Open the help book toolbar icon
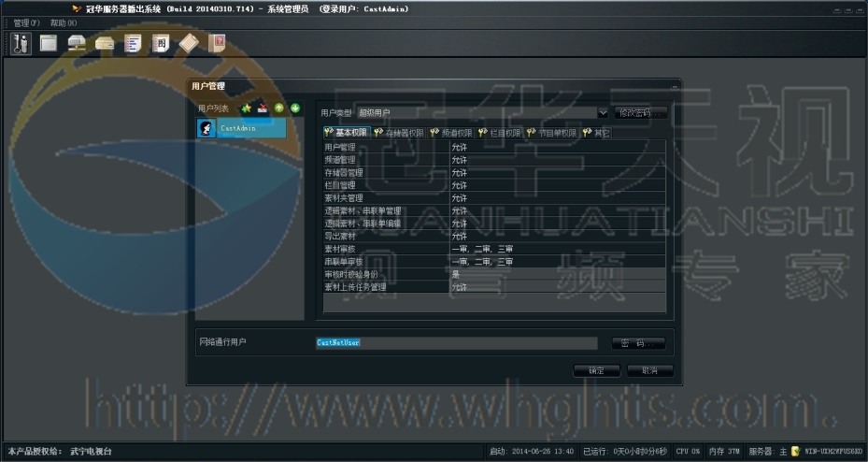This screenshot has width=868, height=462. point(217,43)
